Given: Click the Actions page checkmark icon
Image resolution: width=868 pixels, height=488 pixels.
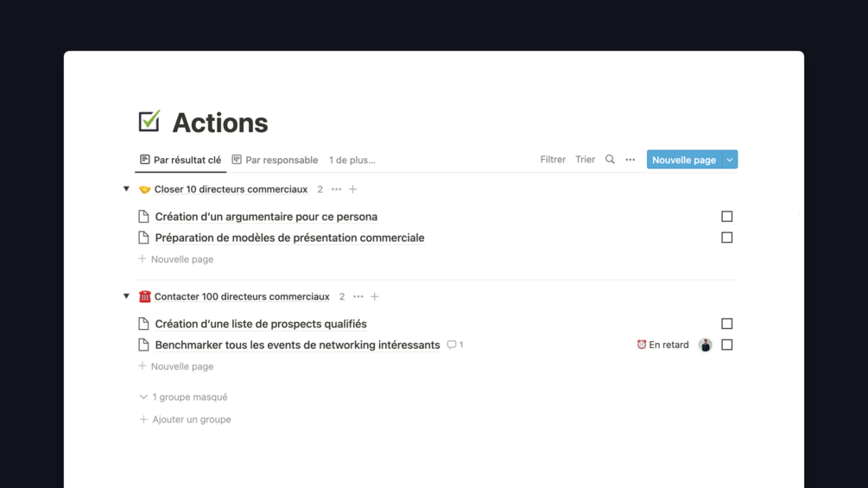Looking at the screenshot, I should click(x=149, y=122).
